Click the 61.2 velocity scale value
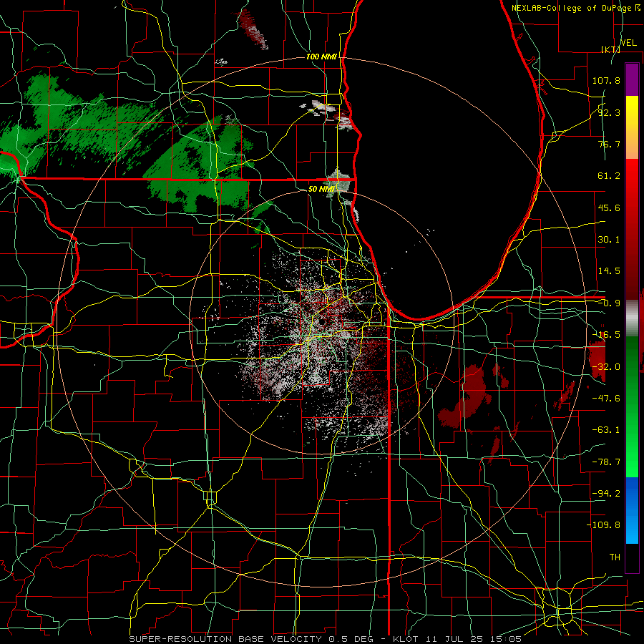Screen dimensions: 644x644 [x=609, y=176]
